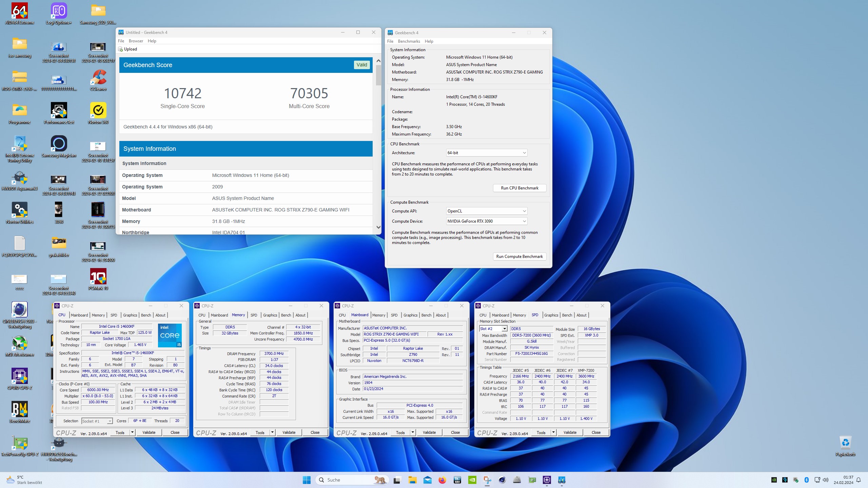Click Validate in CPU-Z Mainboard window
Viewport: 868px width, 488px height.
[x=429, y=432]
